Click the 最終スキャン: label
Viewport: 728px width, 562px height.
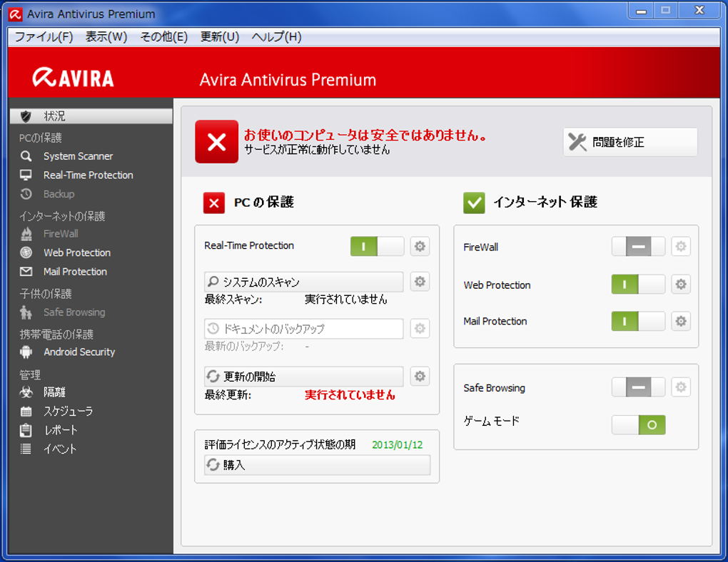(233, 300)
